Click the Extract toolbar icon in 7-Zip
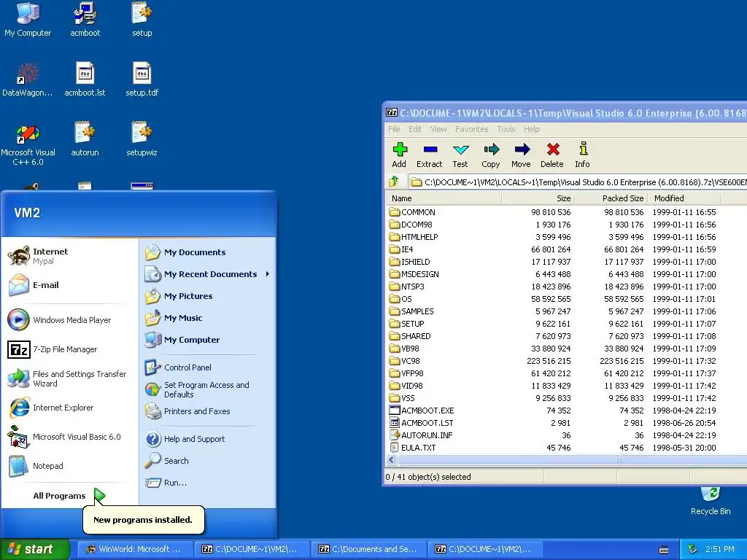 click(429, 155)
